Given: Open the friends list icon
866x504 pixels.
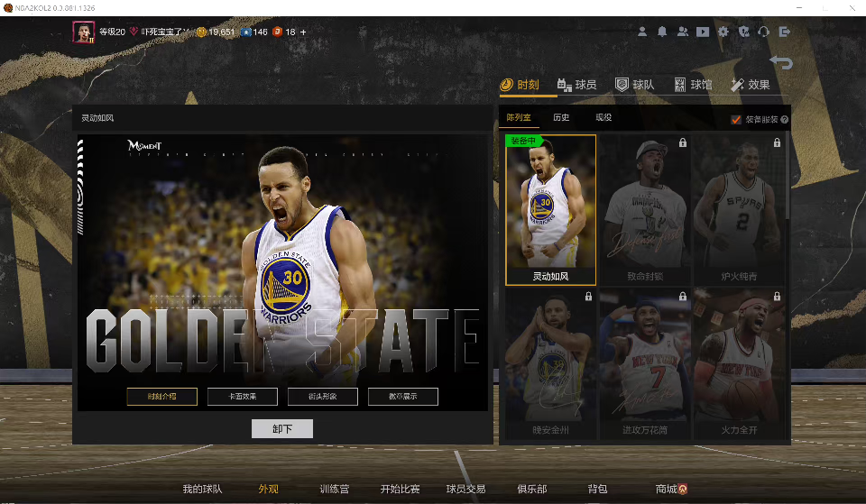Looking at the screenshot, I should click(683, 32).
